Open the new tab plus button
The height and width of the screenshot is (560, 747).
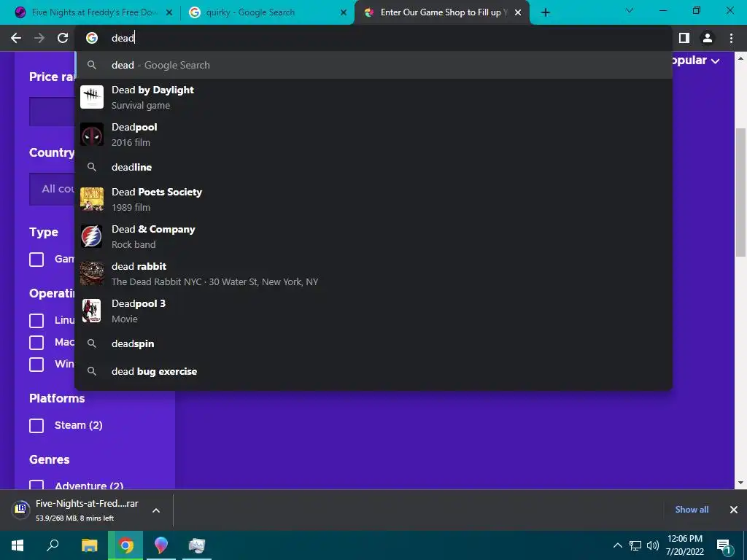pyautogui.click(x=546, y=12)
